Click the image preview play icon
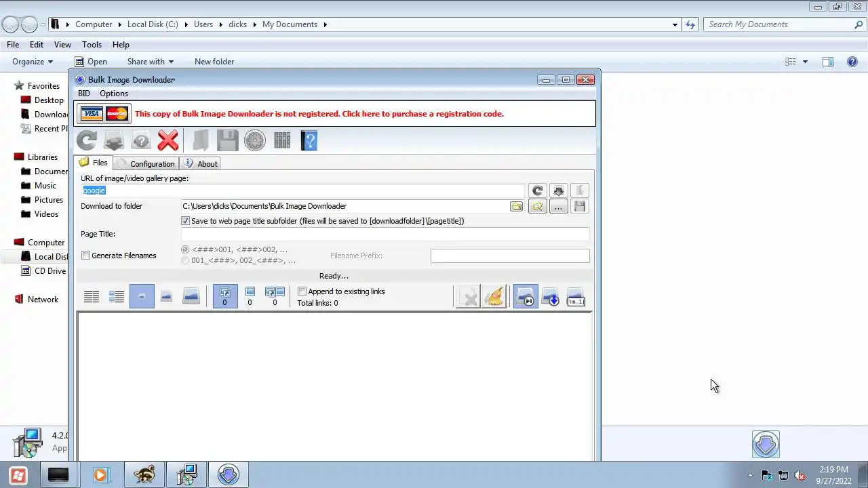868x488 pixels. click(x=526, y=297)
